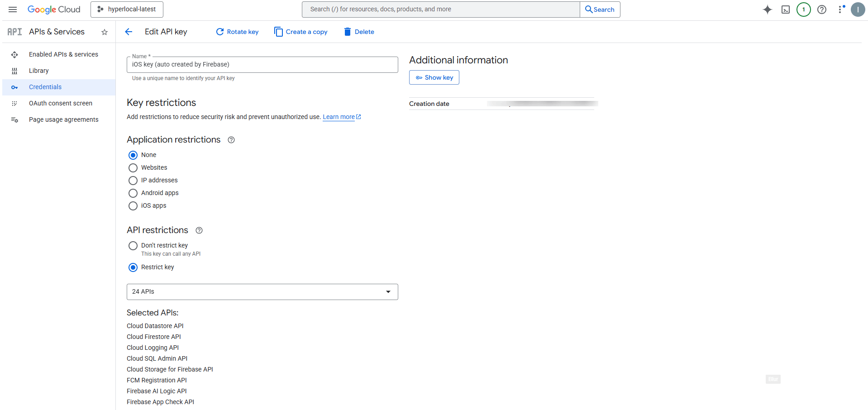The width and height of the screenshot is (868, 410).
Task: Go to Google Cloud home via logo
Action: pos(54,10)
